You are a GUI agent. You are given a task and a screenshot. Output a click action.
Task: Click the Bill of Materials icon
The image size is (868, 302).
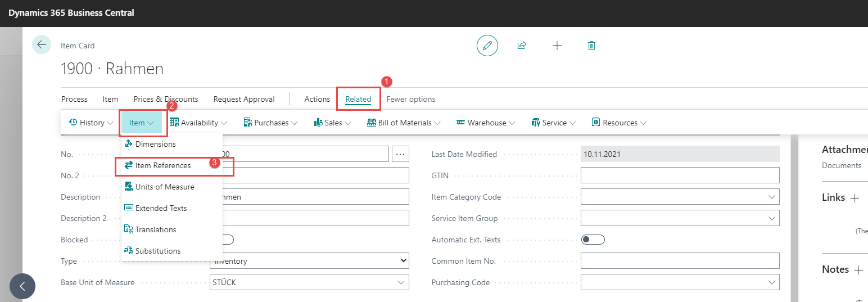pyautogui.click(x=372, y=122)
